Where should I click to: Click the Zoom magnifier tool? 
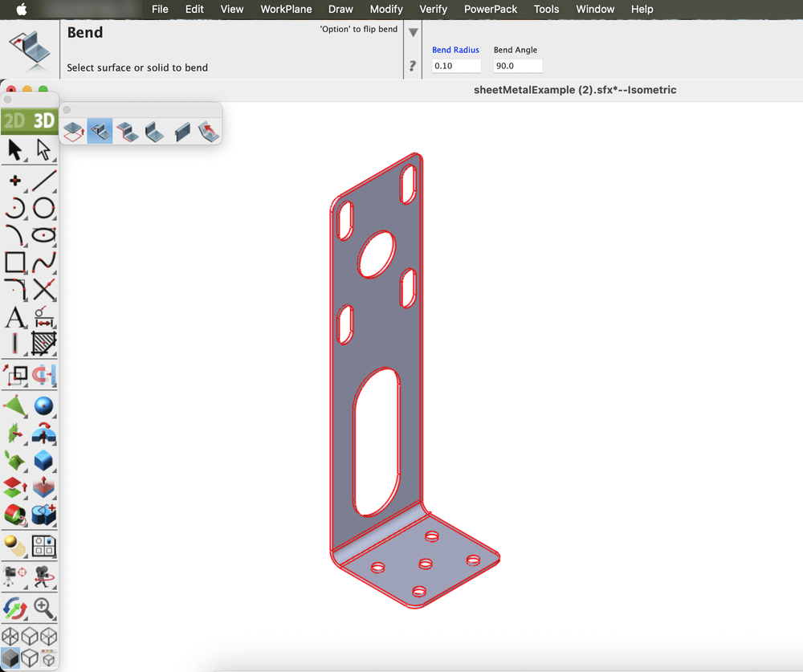pyautogui.click(x=44, y=608)
